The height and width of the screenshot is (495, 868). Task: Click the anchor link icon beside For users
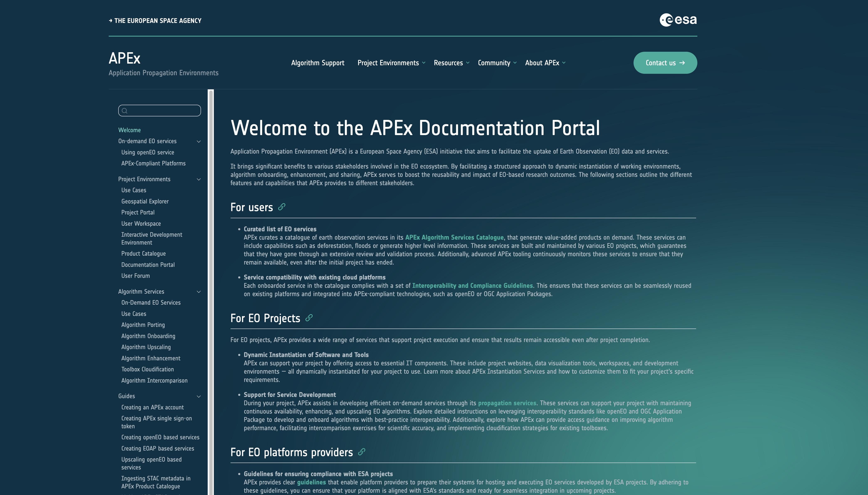[281, 207]
